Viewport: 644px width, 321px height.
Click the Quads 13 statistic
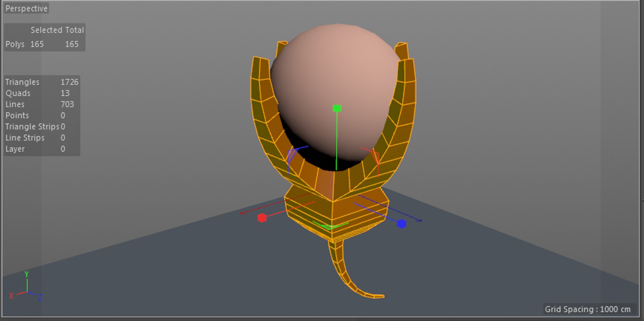[x=38, y=93]
